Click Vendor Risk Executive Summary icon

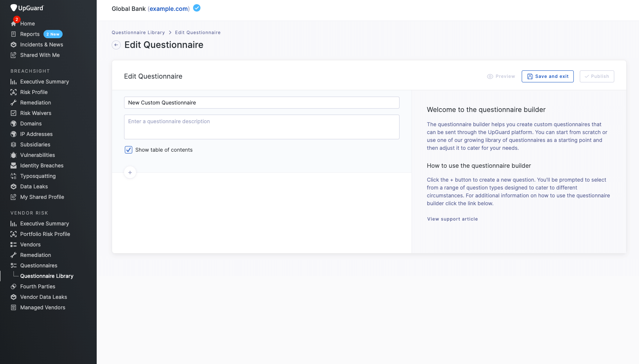pos(13,224)
